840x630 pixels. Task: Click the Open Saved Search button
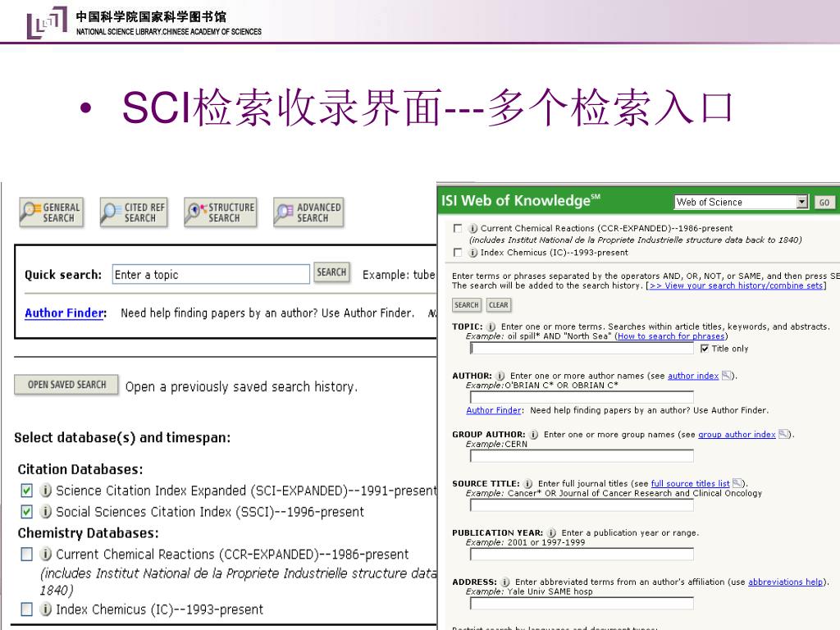click(x=66, y=385)
